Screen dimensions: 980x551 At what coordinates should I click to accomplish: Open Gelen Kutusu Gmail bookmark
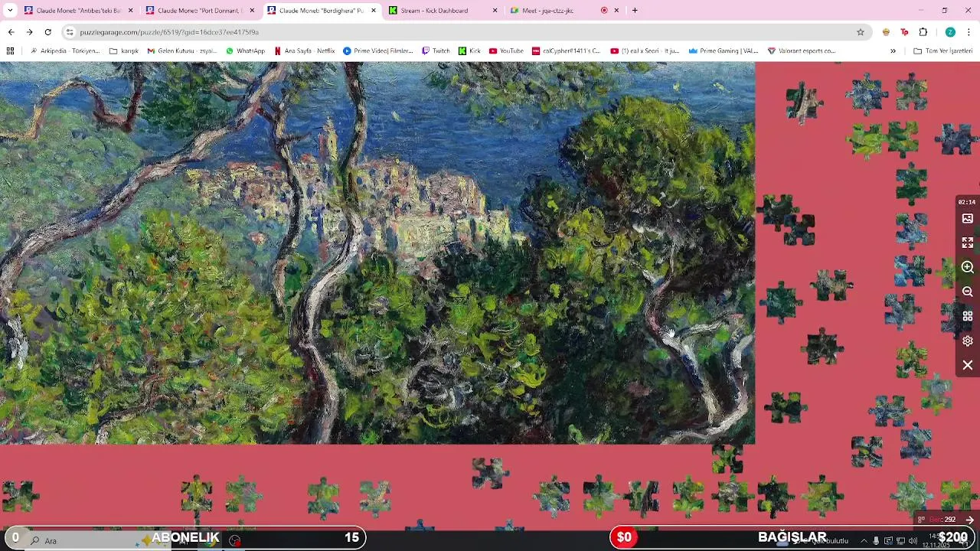point(182,51)
